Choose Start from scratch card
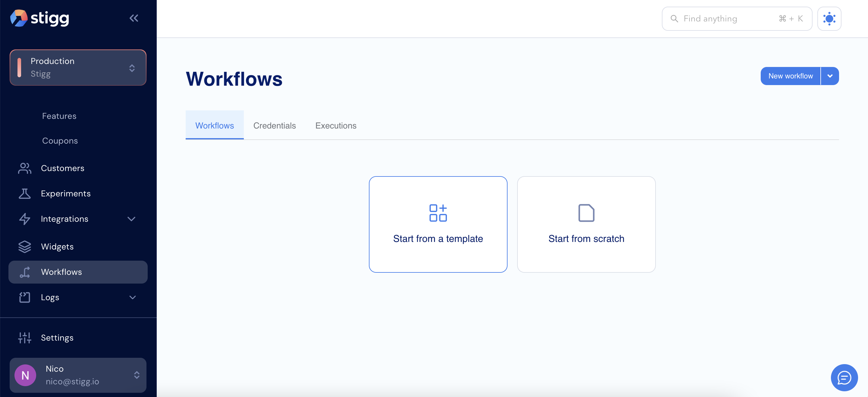 point(586,224)
